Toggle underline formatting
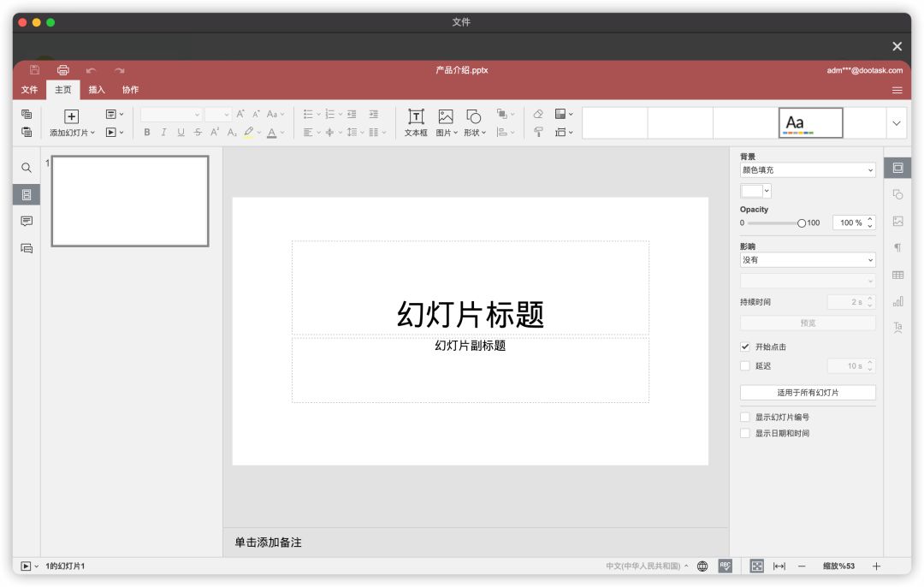This screenshot has height=587, width=924. tap(181, 133)
